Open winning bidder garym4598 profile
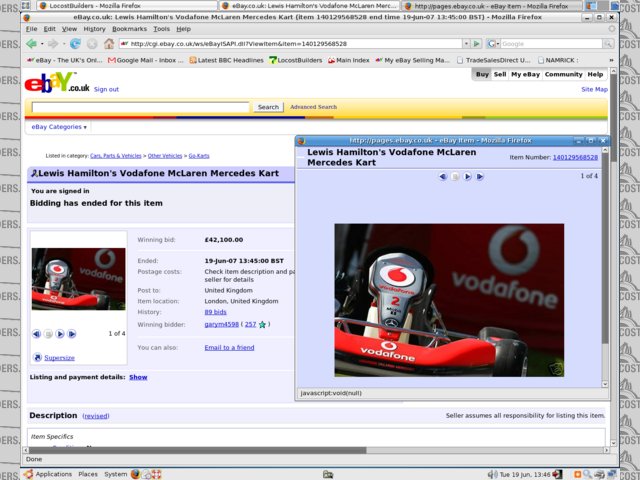 coord(221,324)
